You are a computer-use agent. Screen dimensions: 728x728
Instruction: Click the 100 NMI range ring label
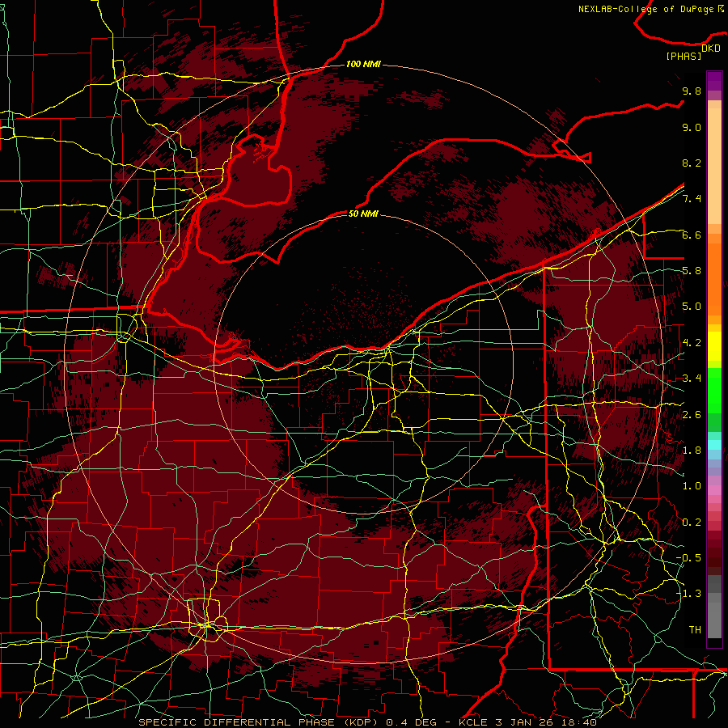click(363, 64)
